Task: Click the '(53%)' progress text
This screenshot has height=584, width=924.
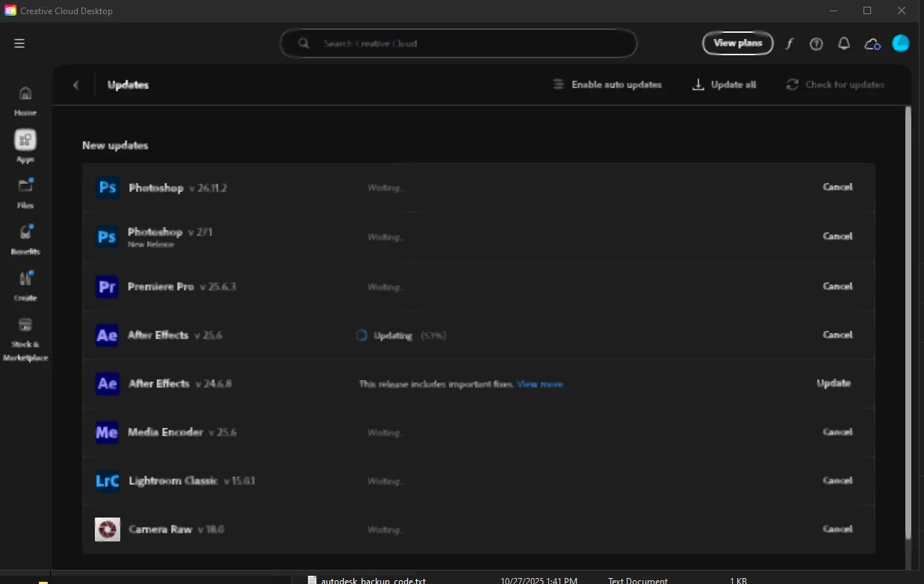Action: pyautogui.click(x=433, y=336)
